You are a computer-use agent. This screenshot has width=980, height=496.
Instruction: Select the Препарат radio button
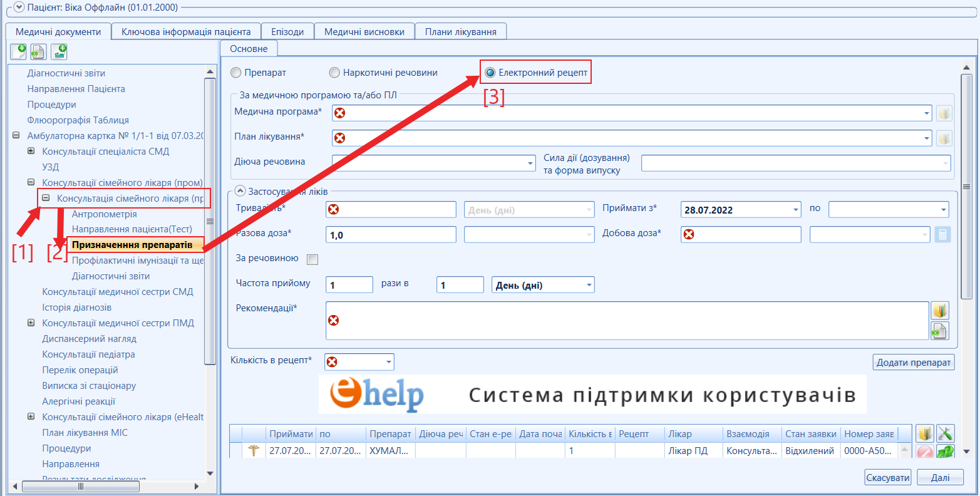click(x=236, y=73)
